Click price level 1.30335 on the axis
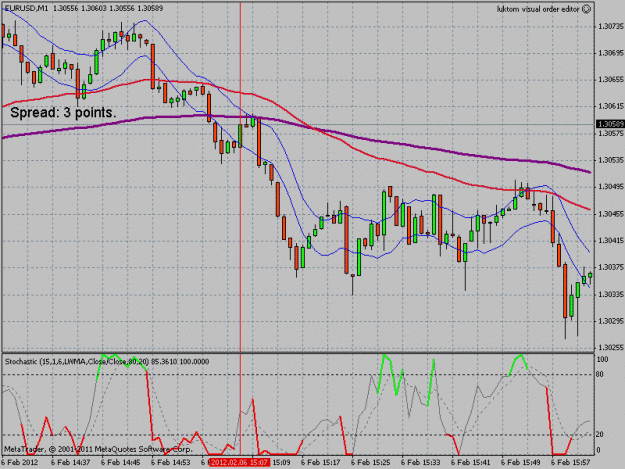625x469 pixels. tap(611, 294)
